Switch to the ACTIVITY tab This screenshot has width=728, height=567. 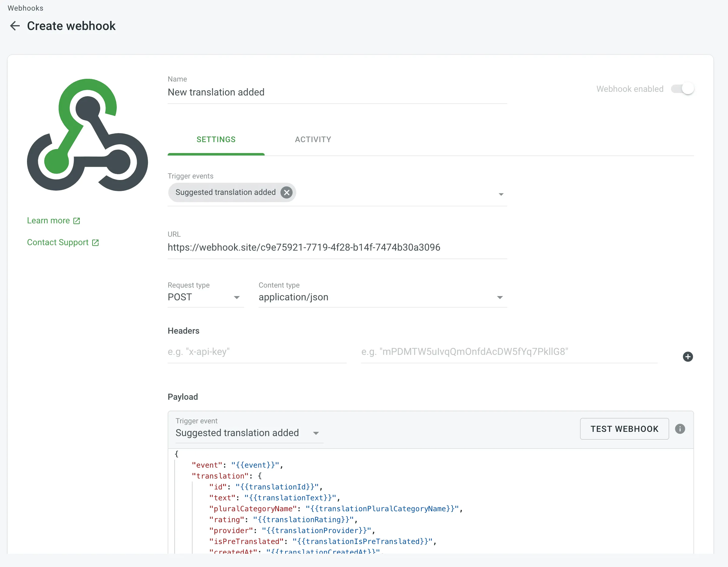tap(313, 140)
